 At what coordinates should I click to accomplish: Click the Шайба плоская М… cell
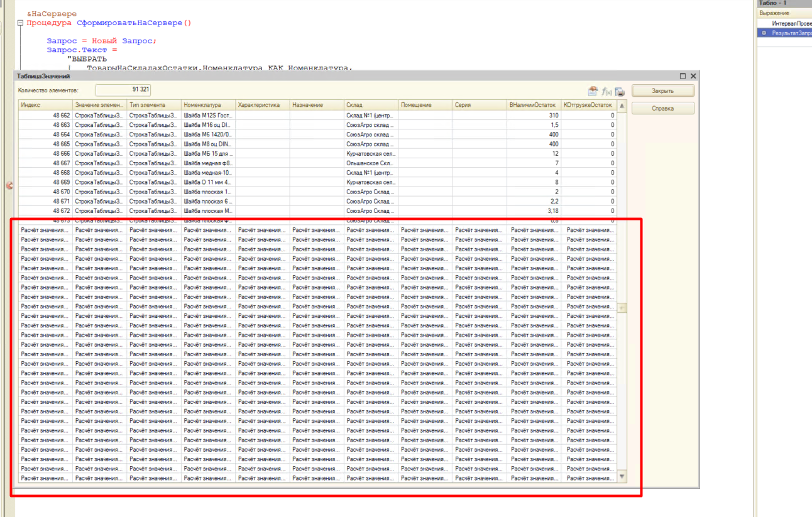[209, 211]
